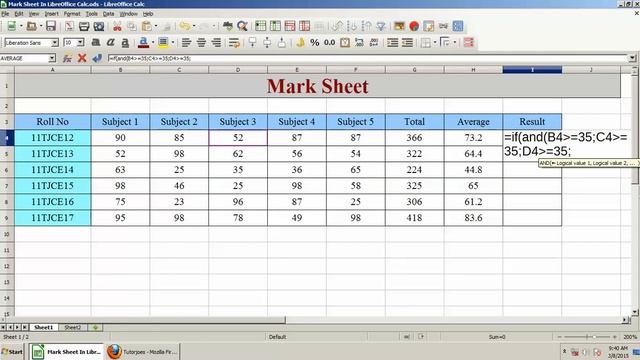Toggle Italic formatting
This screenshot has height=360, width=640.
(x=111, y=42)
